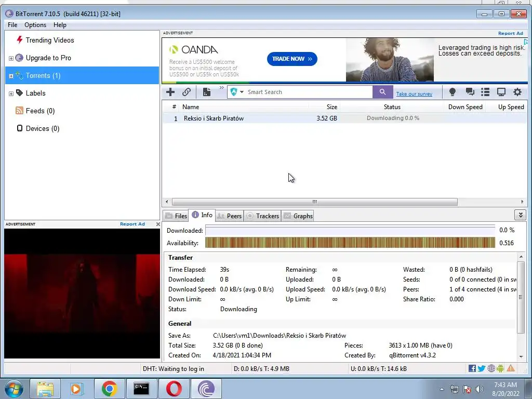The width and height of the screenshot is (532, 399).
Task: Select the Reksio i Skarb Piratów torrent row
Action: coord(344,118)
